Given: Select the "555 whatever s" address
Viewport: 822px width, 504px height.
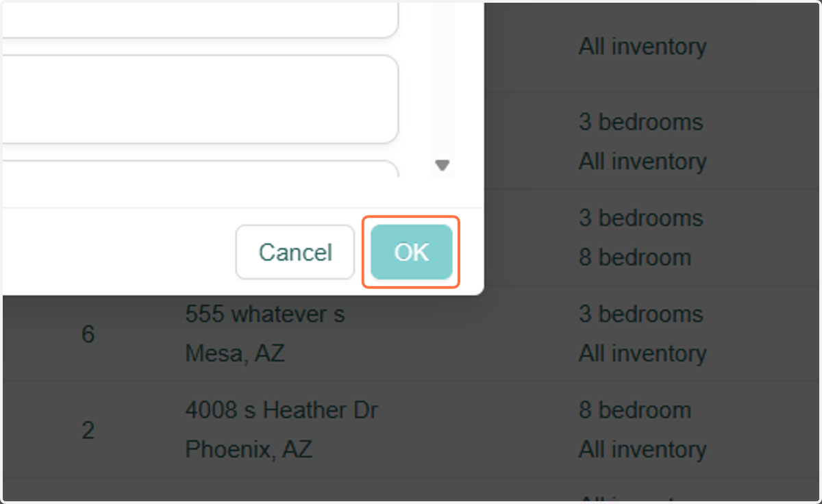Looking at the screenshot, I should pos(265,314).
